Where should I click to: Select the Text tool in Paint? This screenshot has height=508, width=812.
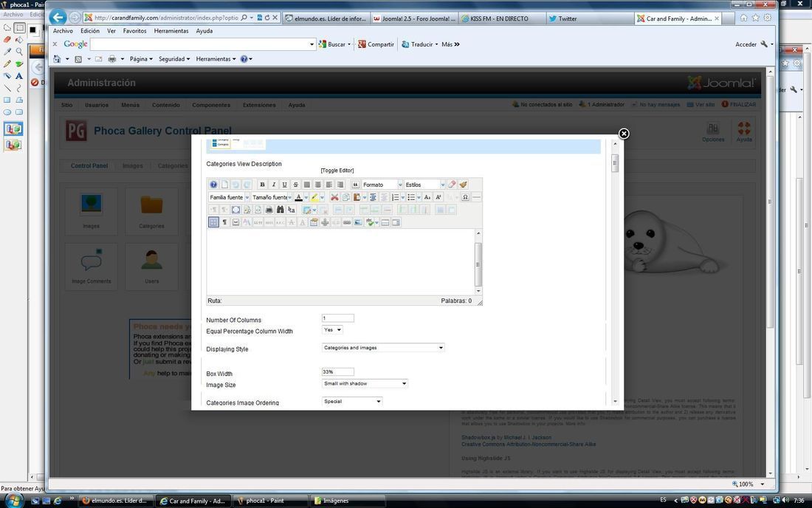coord(19,75)
